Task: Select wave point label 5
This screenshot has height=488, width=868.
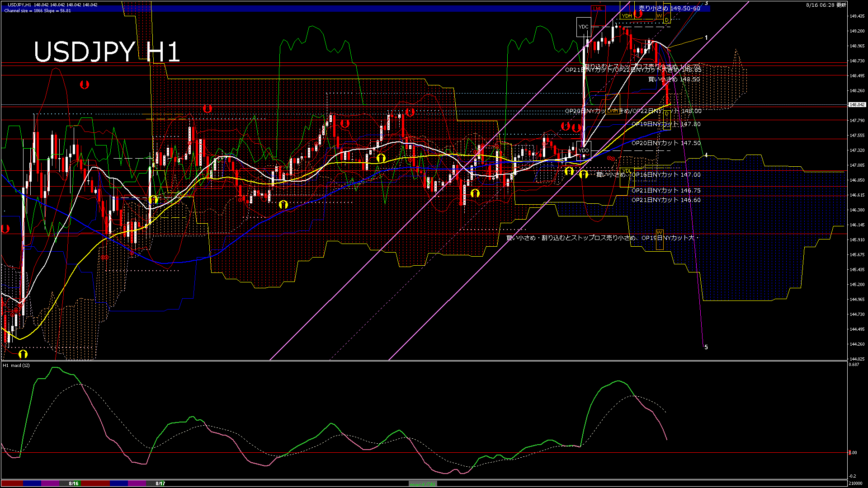Action: tap(706, 347)
